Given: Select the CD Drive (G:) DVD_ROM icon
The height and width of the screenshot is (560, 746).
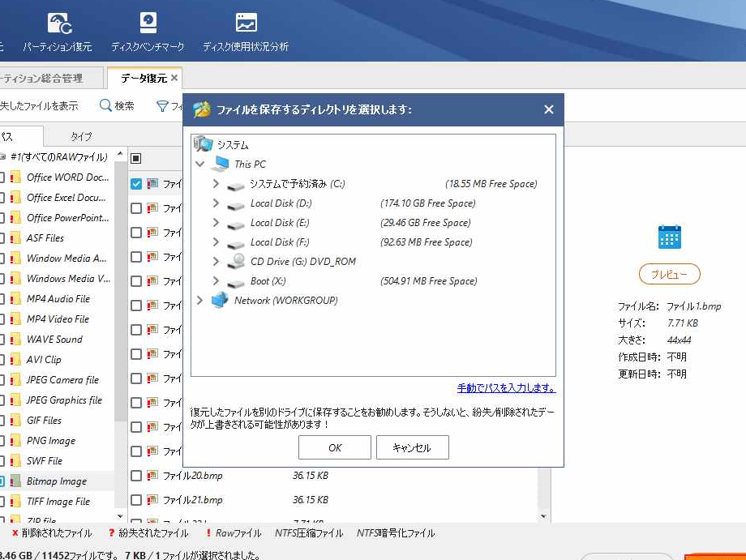Looking at the screenshot, I should click(236, 262).
